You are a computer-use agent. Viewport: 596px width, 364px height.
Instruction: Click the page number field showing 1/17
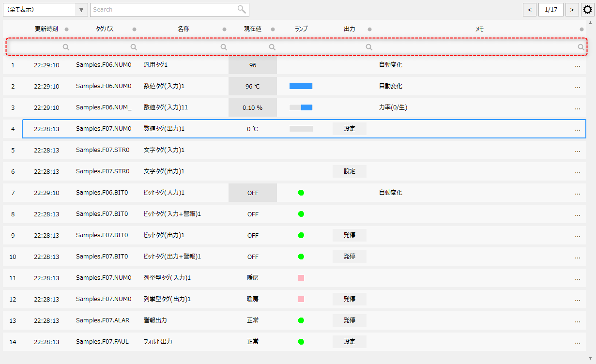(x=551, y=9)
